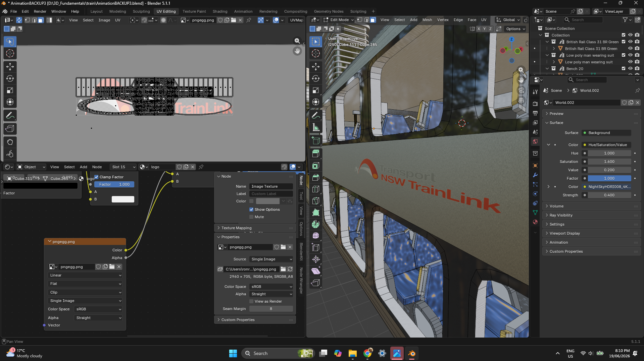This screenshot has height=361, width=644.
Task: Activate the Select Box tool in the 3D viewport
Action: [x=316, y=42]
